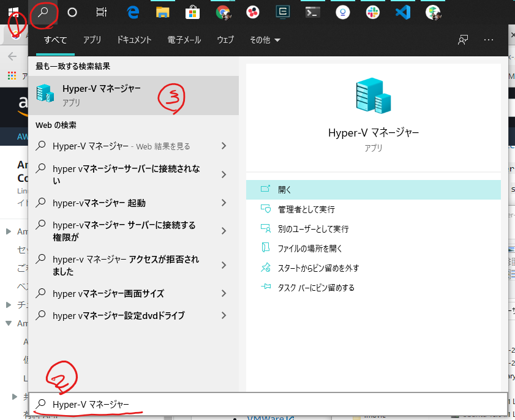This screenshot has width=515, height=420.
Task: Open the white circular blue-ring app icon
Action: point(342,12)
